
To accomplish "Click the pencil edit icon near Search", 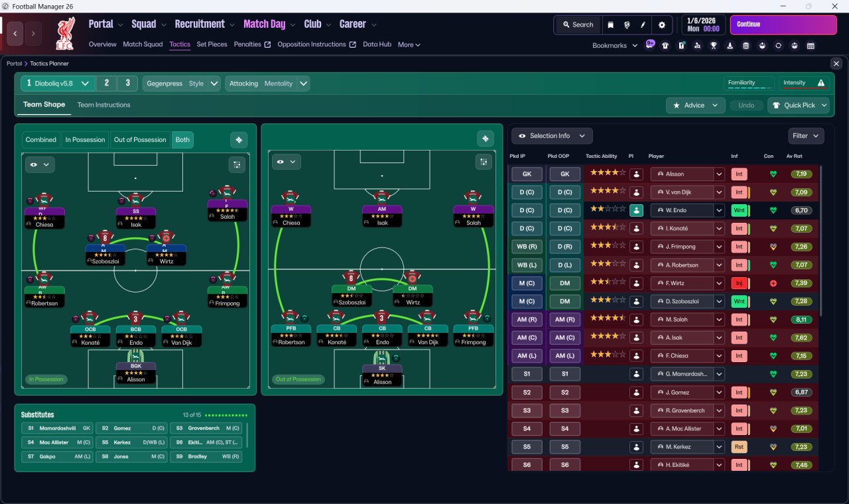I will coord(643,25).
